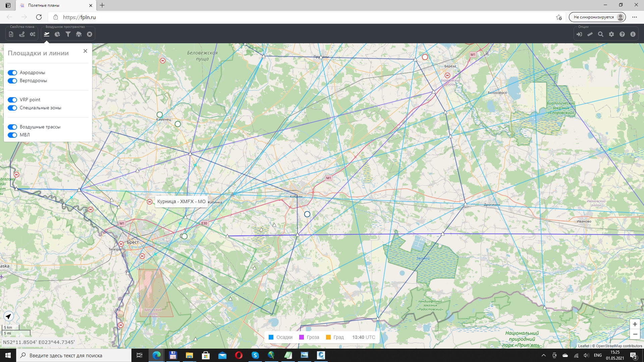Zoom in the map with plus

635,324
